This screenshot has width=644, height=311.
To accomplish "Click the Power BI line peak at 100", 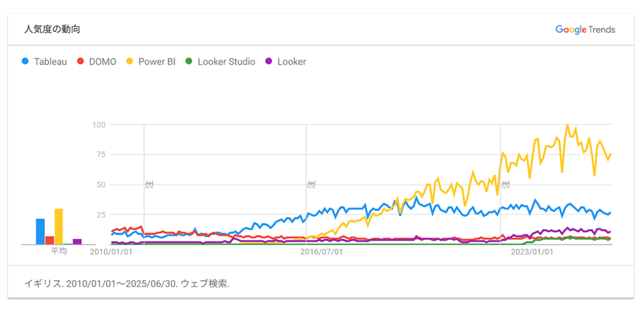I will [568, 126].
